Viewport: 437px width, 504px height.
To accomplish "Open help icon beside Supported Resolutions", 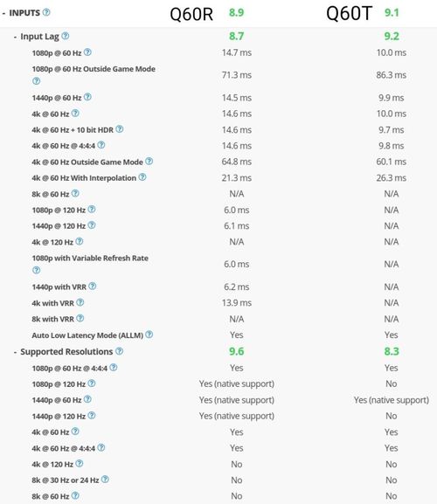I will [119, 351].
